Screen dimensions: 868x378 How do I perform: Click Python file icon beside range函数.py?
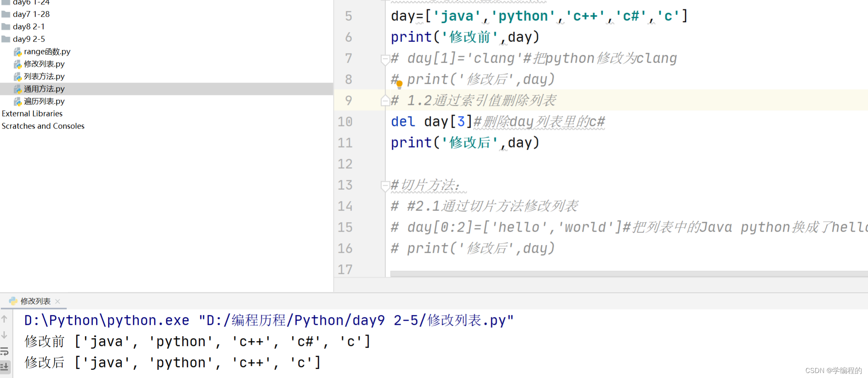[18, 52]
